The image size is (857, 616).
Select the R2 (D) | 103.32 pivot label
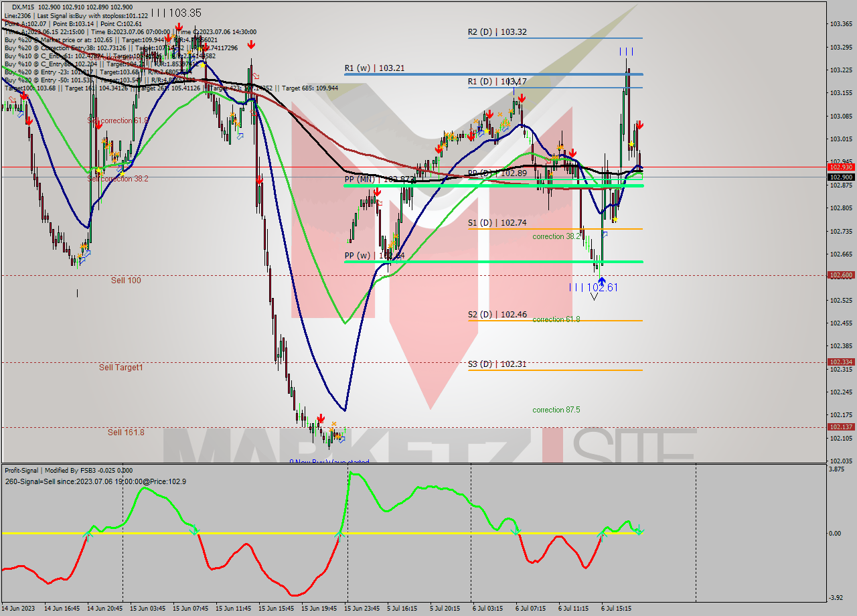tap(496, 31)
